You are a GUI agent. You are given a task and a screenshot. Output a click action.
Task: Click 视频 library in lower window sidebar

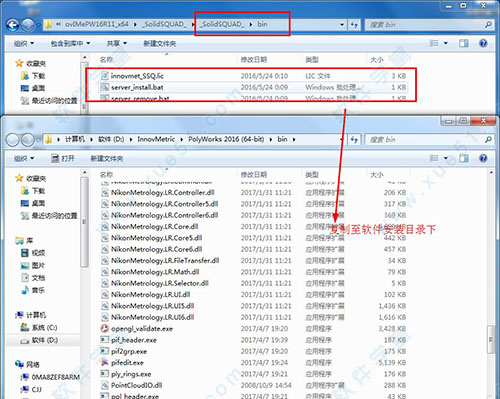[33, 253]
